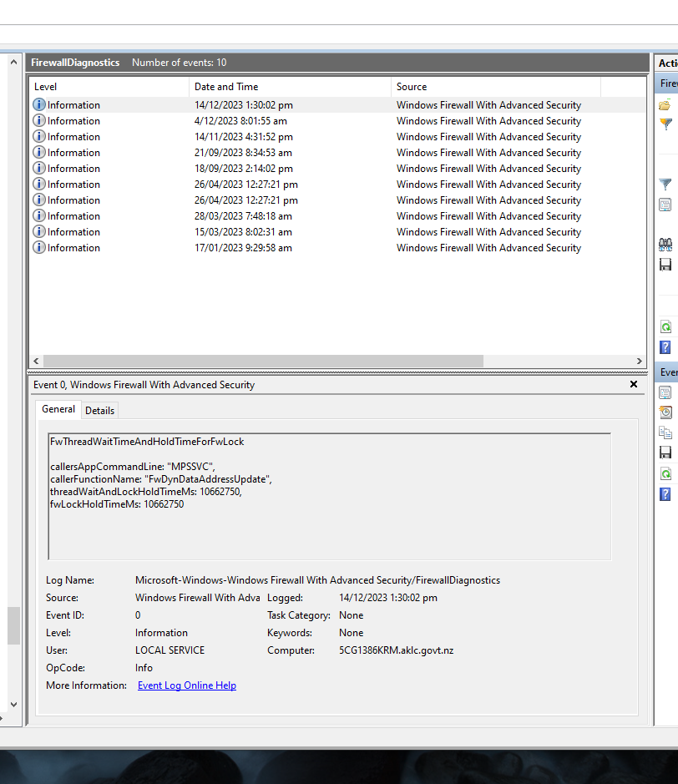Select the 21/09/2023 8:34:53 am date cell
The image size is (678, 784).
tap(243, 153)
